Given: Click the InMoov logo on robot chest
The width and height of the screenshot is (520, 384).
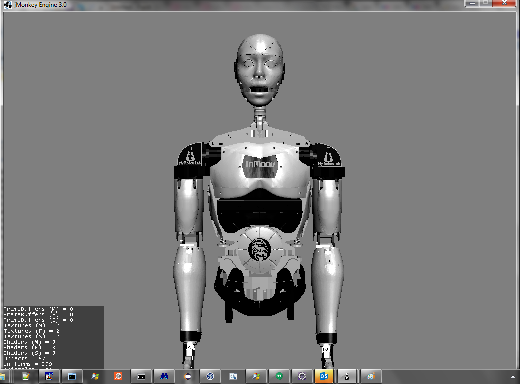Looking at the screenshot, I should 260,165.
